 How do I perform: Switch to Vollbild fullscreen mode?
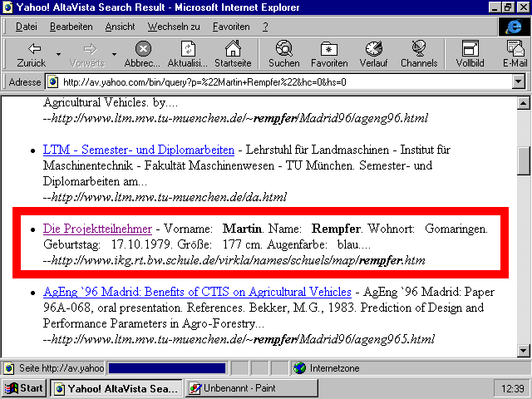pyautogui.click(x=470, y=54)
